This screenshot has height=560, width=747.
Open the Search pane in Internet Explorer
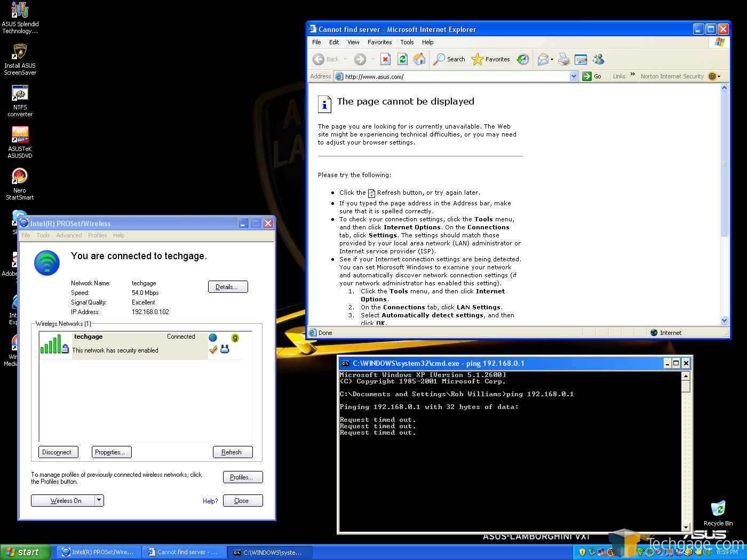449,59
